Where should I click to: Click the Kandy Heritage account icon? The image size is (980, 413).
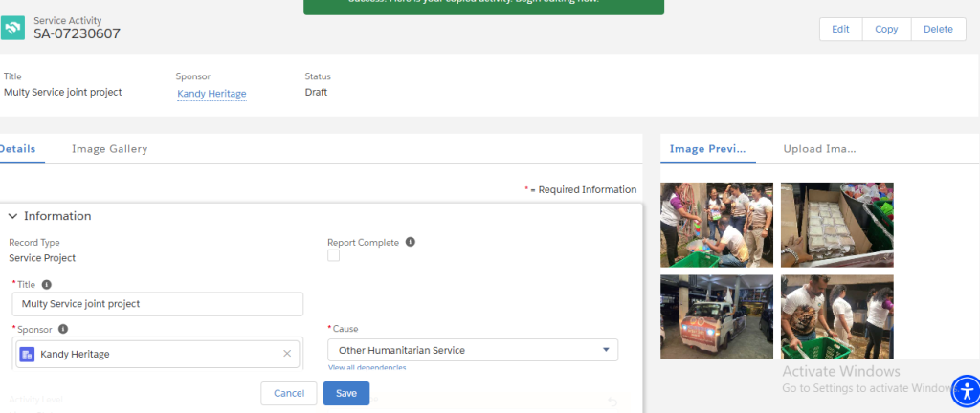point(27,355)
